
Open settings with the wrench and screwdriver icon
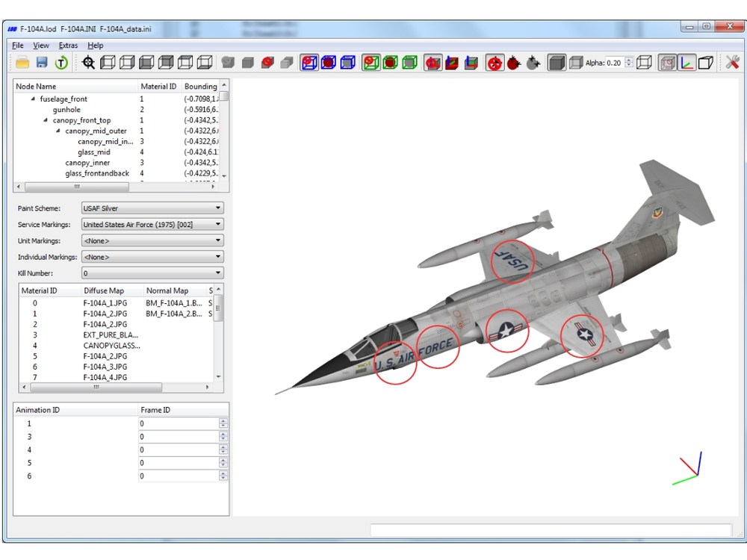click(732, 63)
